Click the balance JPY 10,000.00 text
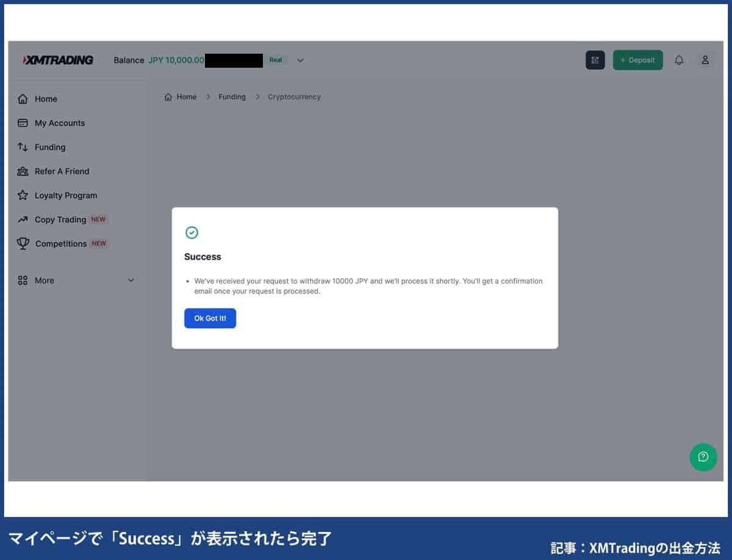The image size is (732, 560). tap(176, 60)
